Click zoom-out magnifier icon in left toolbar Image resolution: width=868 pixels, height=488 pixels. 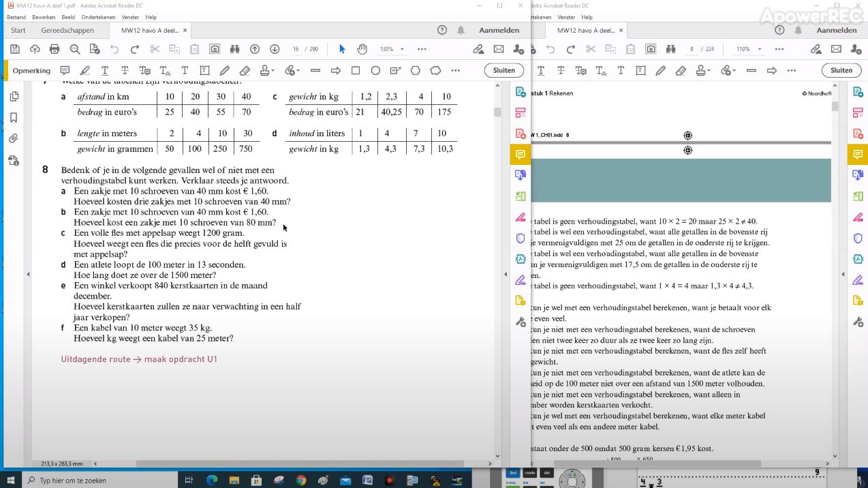(x=75, y=49)
